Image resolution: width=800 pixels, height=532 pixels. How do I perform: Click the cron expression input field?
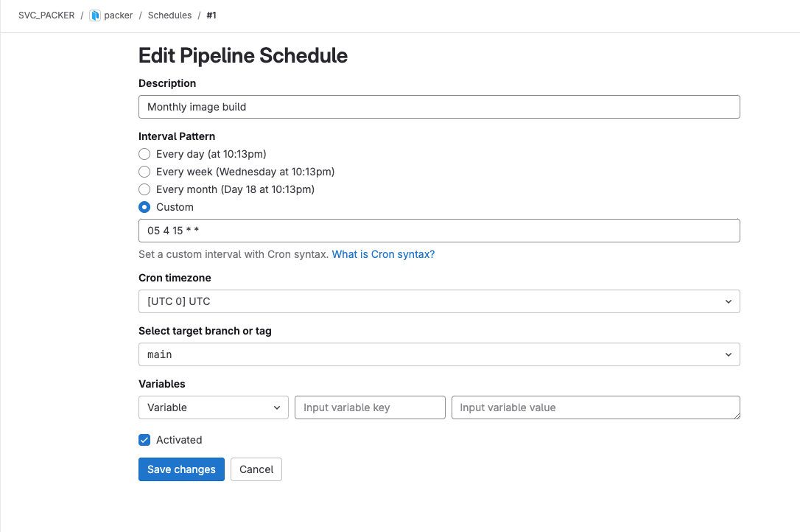pyautogui.click(x=439, y=231)
